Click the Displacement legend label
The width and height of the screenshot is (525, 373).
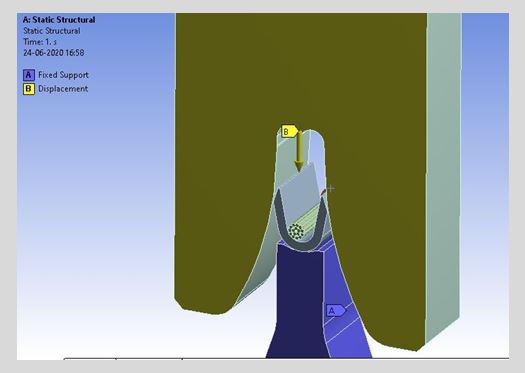(63, 89)
